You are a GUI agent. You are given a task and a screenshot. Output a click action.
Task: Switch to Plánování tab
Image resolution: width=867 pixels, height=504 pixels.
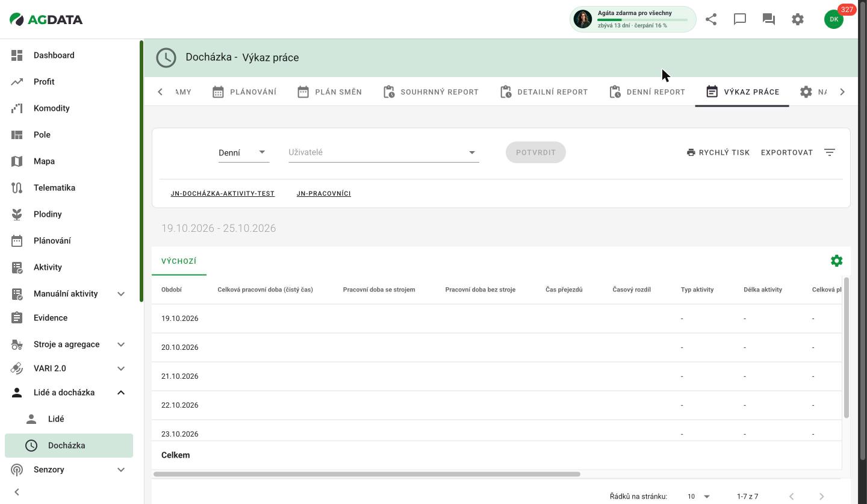point(244,92)
